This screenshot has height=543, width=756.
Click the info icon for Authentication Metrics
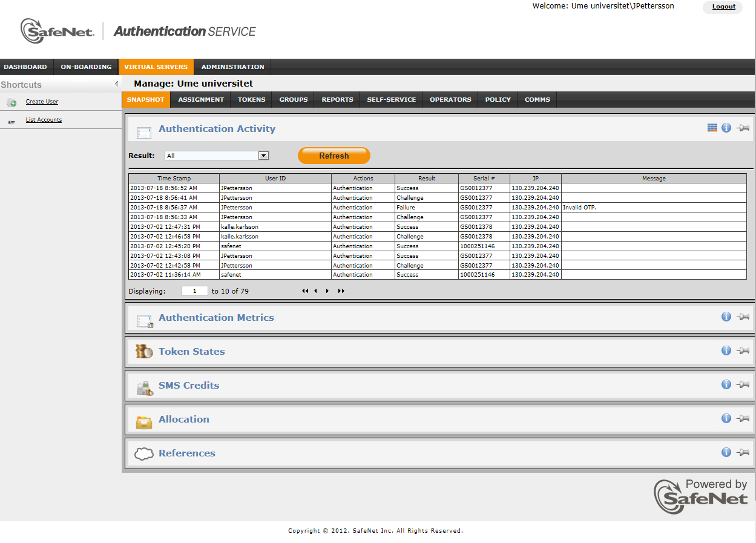coord(726,317)
